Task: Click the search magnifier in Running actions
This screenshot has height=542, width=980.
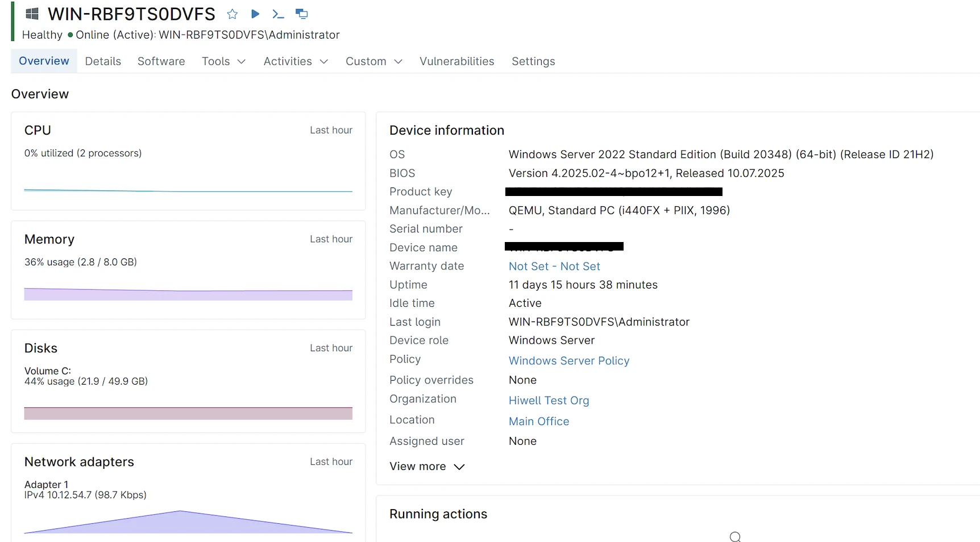Action: (x=735, y=536)
